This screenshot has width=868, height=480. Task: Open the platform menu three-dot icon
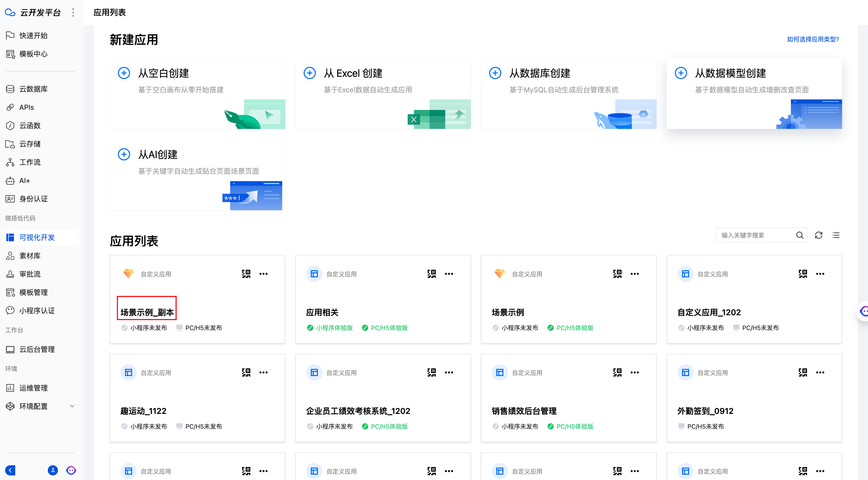pos(73,12)
